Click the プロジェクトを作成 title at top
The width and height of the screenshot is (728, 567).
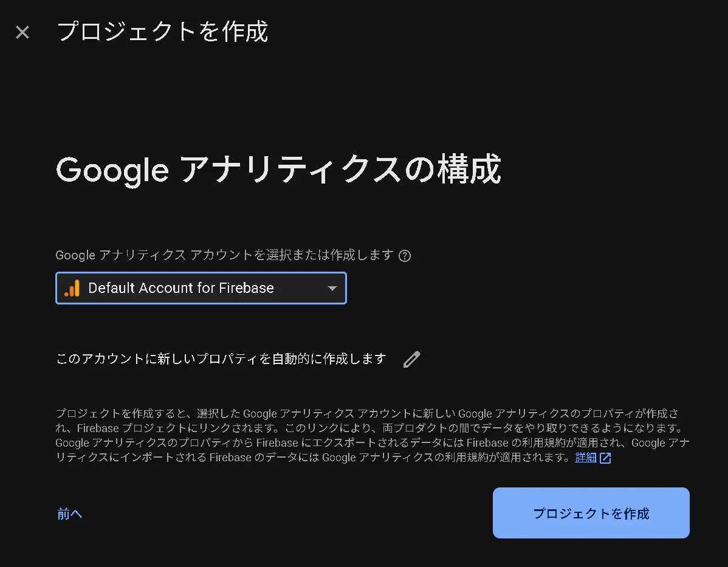162,32
